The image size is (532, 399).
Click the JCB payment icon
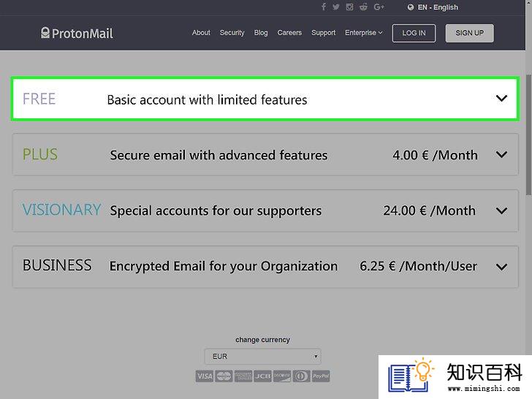pos(262,376)
